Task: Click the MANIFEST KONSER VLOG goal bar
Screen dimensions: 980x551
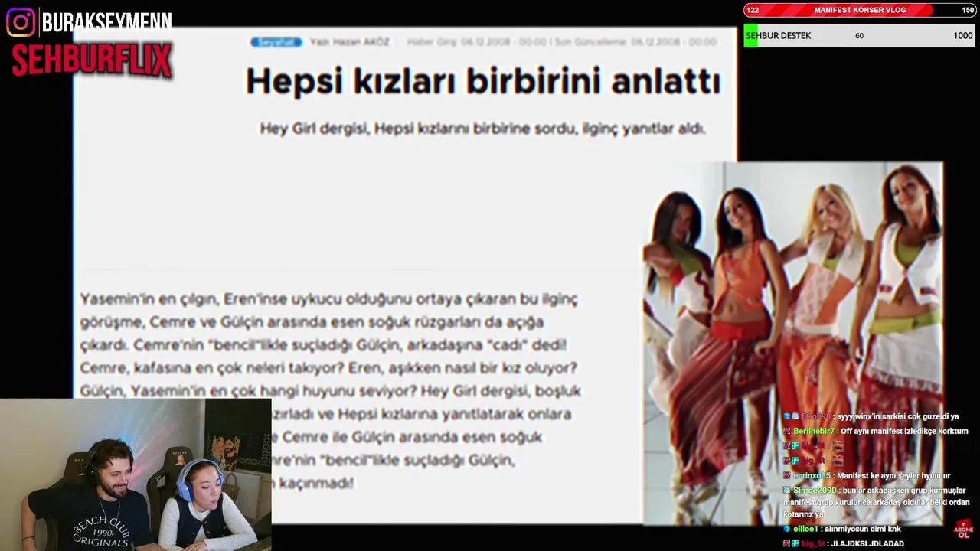Action: point(860,10)
